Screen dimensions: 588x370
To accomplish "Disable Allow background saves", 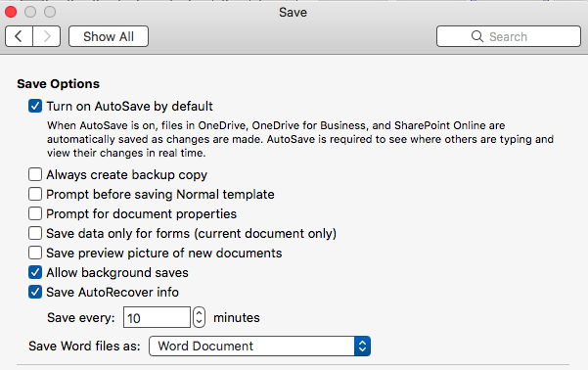I will click(35, 272).
